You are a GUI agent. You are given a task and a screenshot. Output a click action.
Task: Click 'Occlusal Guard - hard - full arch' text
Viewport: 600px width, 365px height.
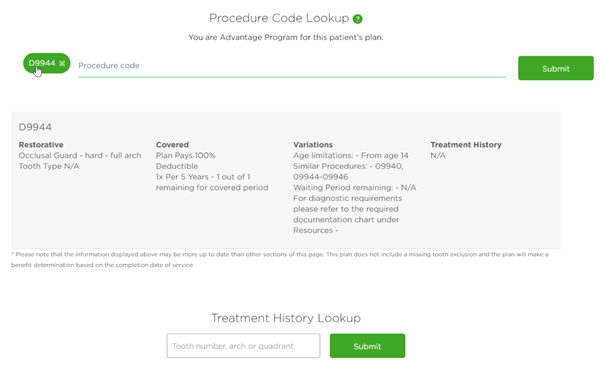pyautogui.click(x=80, y=155)
